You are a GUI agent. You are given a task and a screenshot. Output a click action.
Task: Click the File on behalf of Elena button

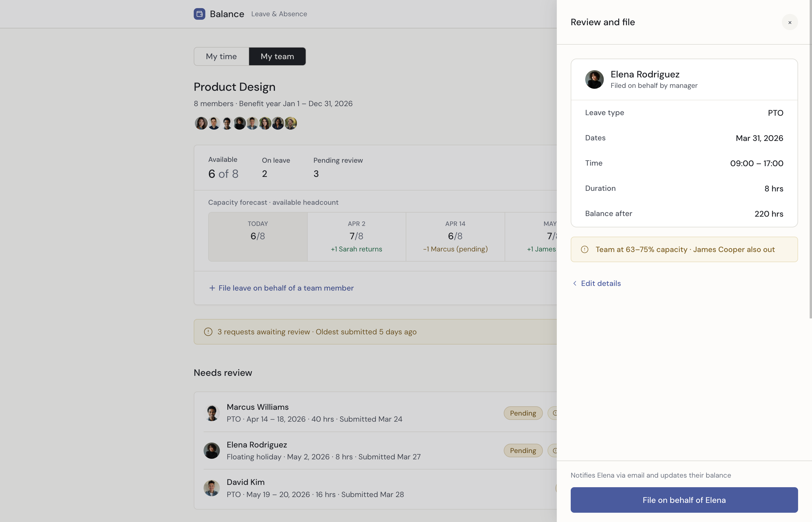684,500
